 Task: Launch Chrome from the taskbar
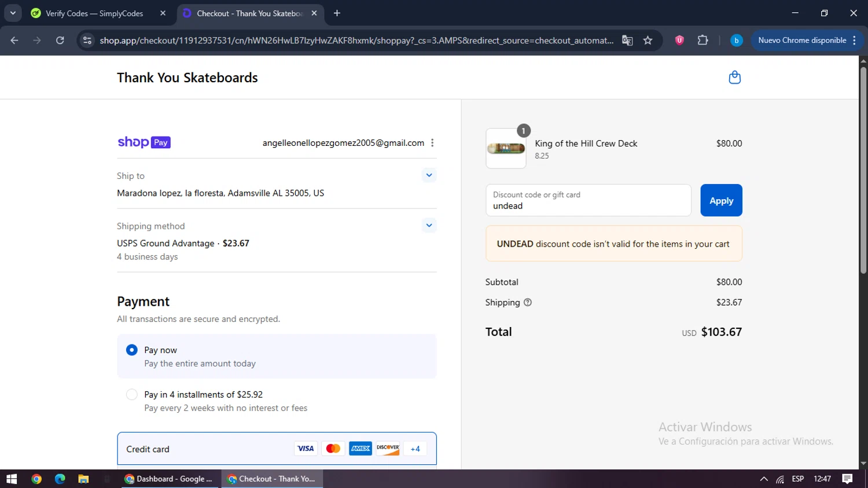36,479
